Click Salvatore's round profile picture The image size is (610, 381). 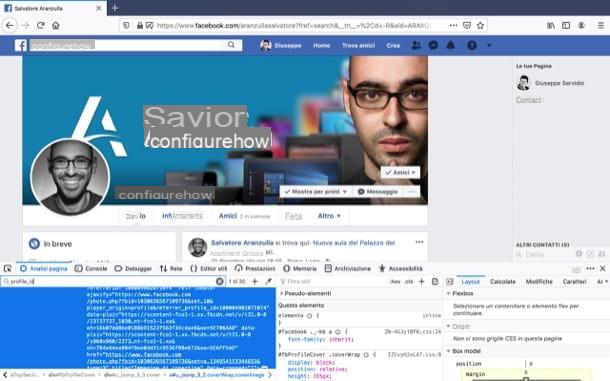coord(70,177)
